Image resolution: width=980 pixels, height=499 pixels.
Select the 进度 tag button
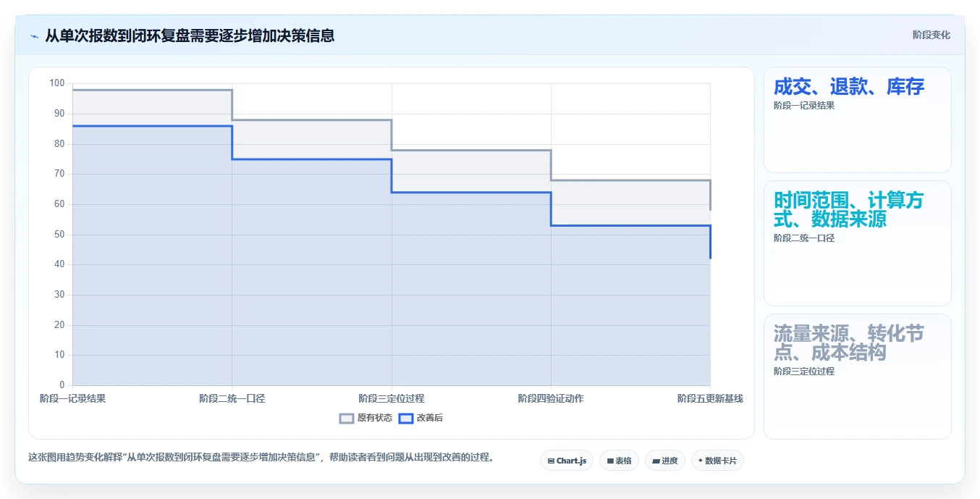664,461
